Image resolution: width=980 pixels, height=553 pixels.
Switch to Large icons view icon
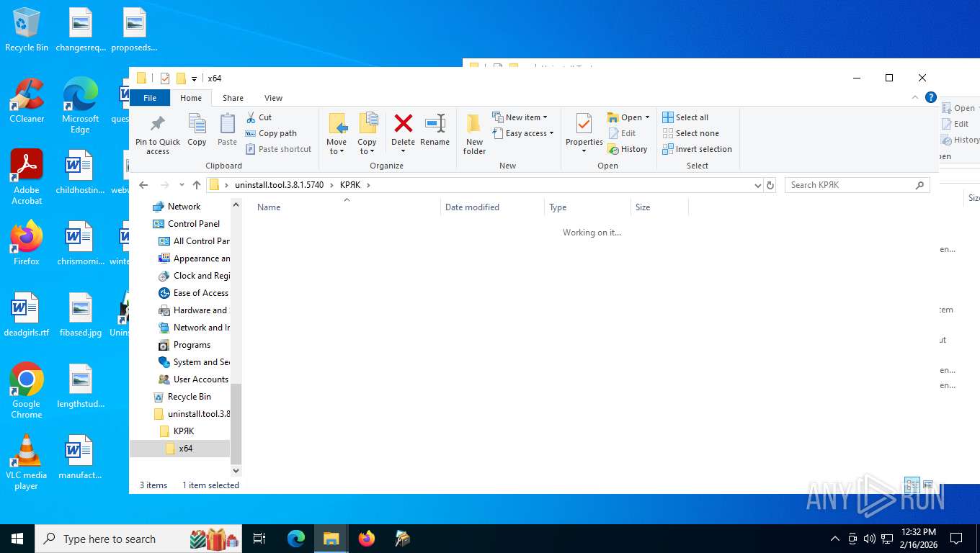[x=928, y=485]
